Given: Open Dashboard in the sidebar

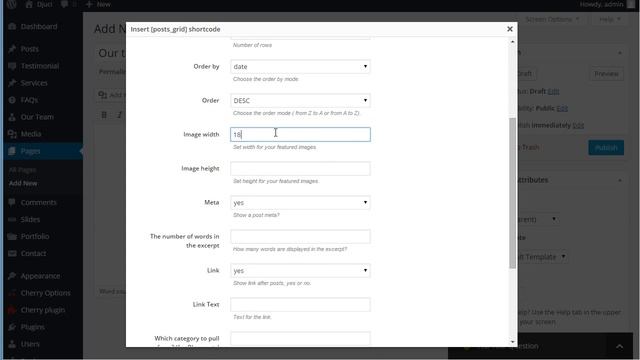Looking at the screenshot, I should pyautogui.click(x=39, y=27).
